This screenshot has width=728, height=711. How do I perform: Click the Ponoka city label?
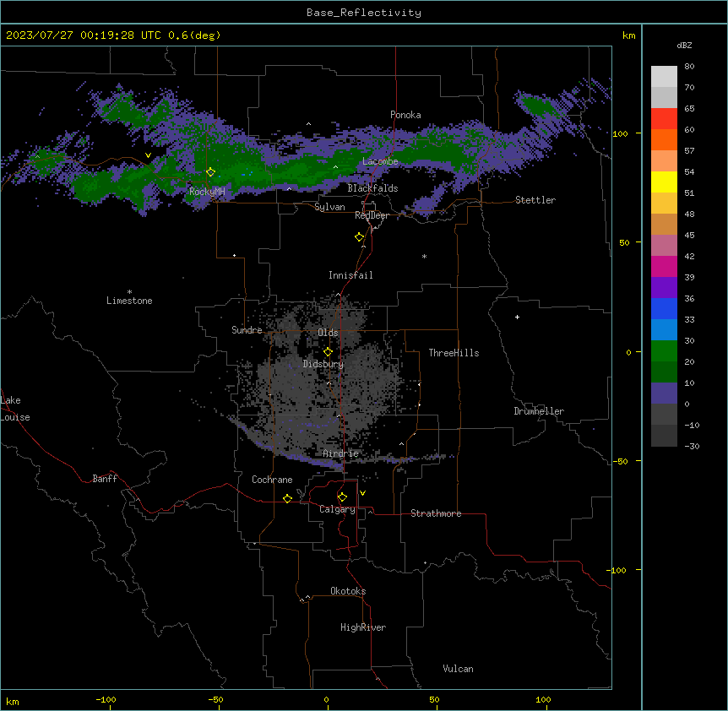click(405, 115)
